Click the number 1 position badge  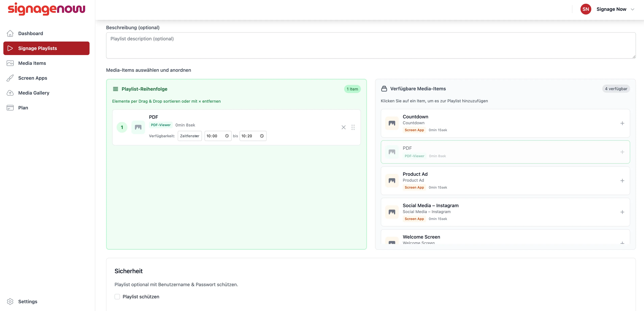click(x=122, y=127)
